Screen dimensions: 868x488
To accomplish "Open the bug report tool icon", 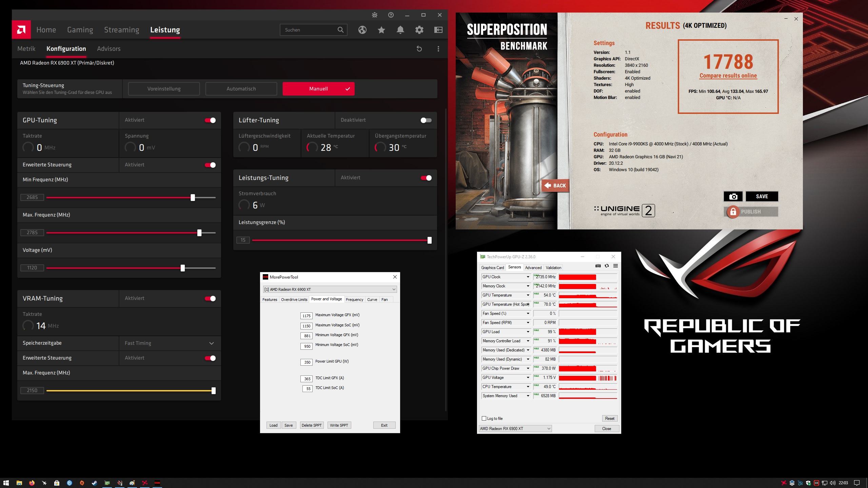I will (x=374, y=15).
